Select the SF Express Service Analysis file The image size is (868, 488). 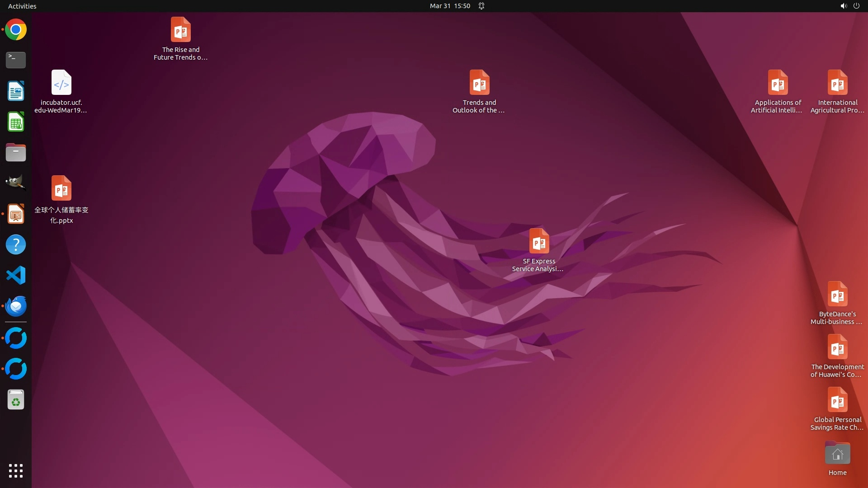click(539, 241)
